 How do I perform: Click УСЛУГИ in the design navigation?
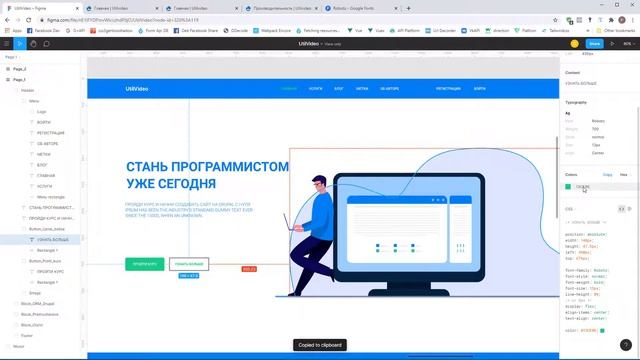[x=315, y=89]
